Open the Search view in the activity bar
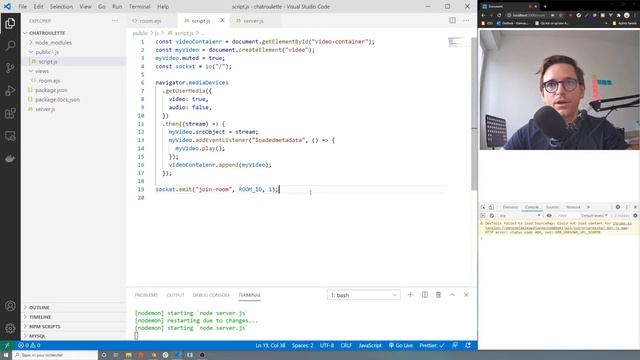640x360 pixels. (x=10, y=45)
